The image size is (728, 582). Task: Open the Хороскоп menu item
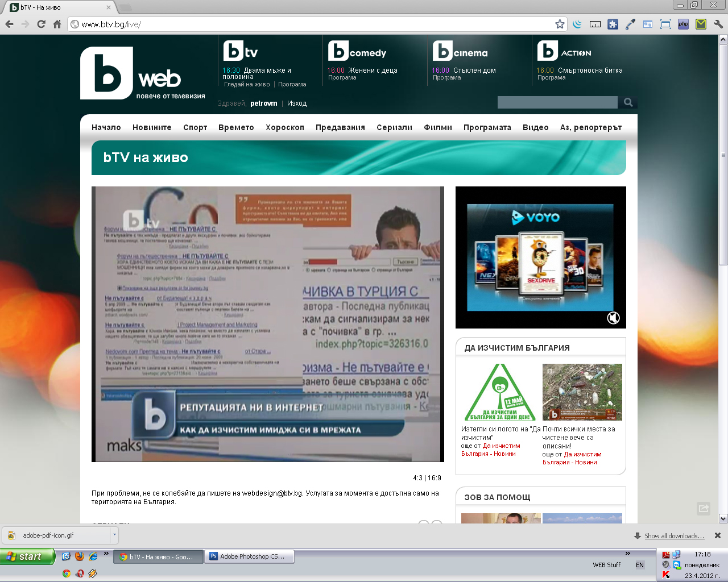tap(285, 127)
